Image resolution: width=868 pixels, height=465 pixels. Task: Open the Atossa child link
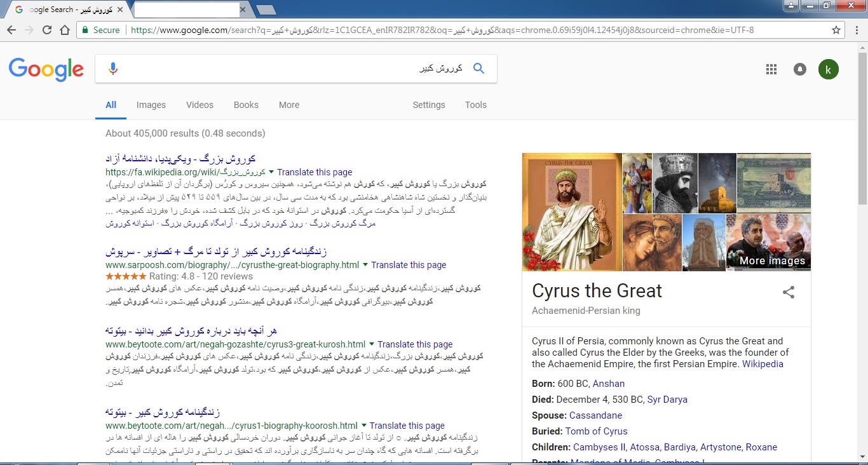point(646,447)
